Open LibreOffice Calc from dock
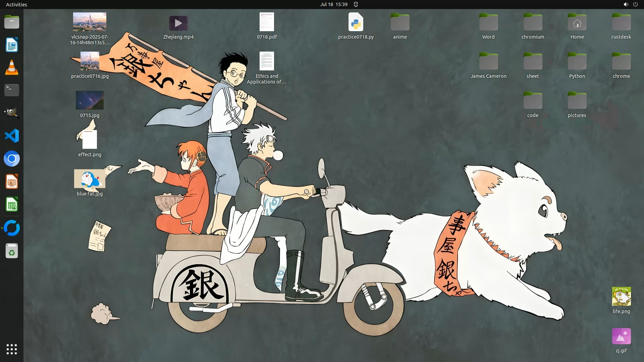This screenshot has width=644, height=362. click(12, 204)
